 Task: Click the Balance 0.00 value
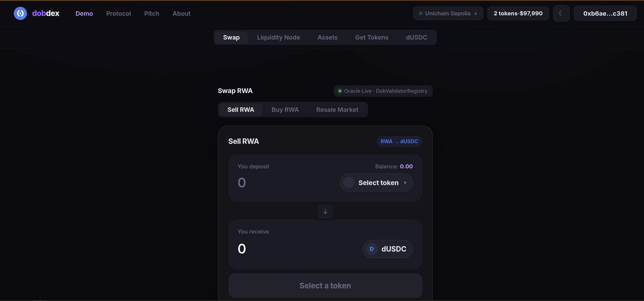click(406, 166)
